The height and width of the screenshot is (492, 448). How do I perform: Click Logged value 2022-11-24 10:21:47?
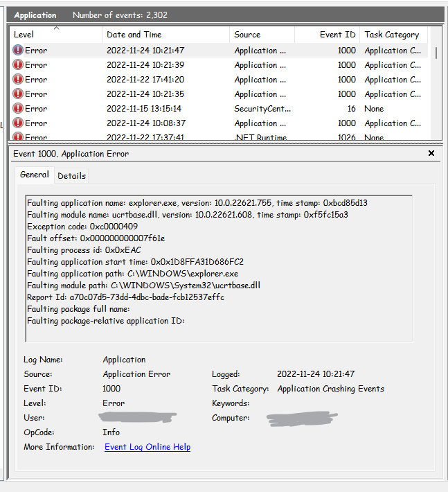(316, 374)
